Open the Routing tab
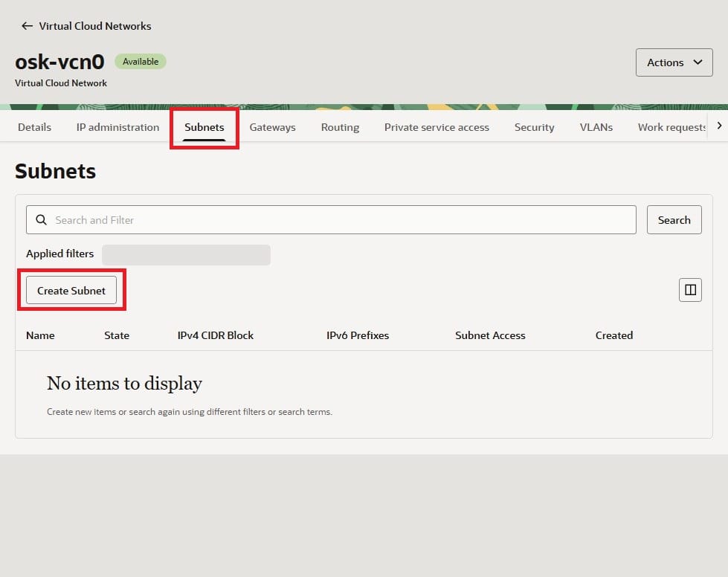This screenshot has width=728, height=577. pyautogui.click(x=340, y=127)
